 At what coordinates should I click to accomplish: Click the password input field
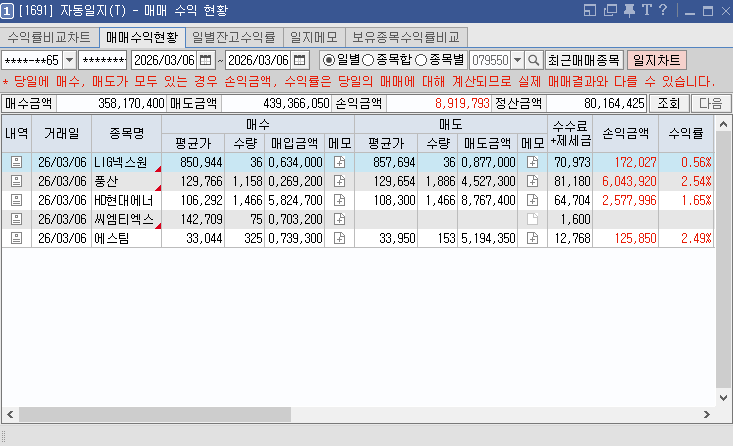(x=102, y=60)
